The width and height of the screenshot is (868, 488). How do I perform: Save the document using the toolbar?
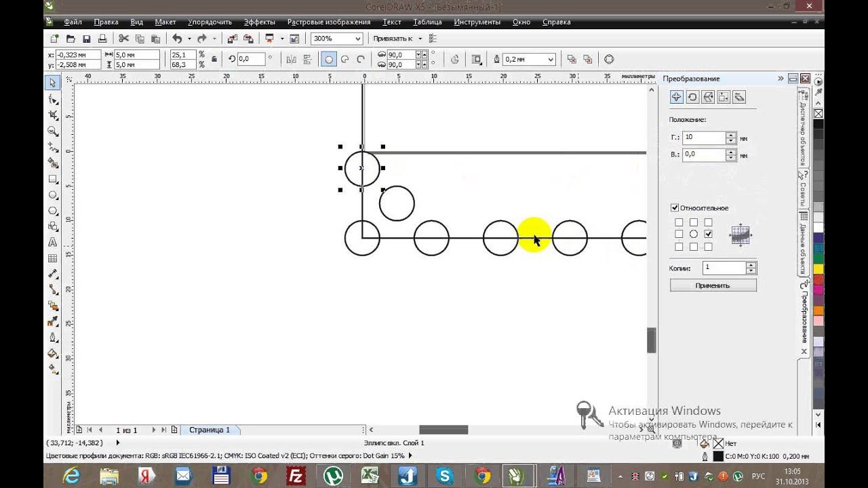click(86, 39)
